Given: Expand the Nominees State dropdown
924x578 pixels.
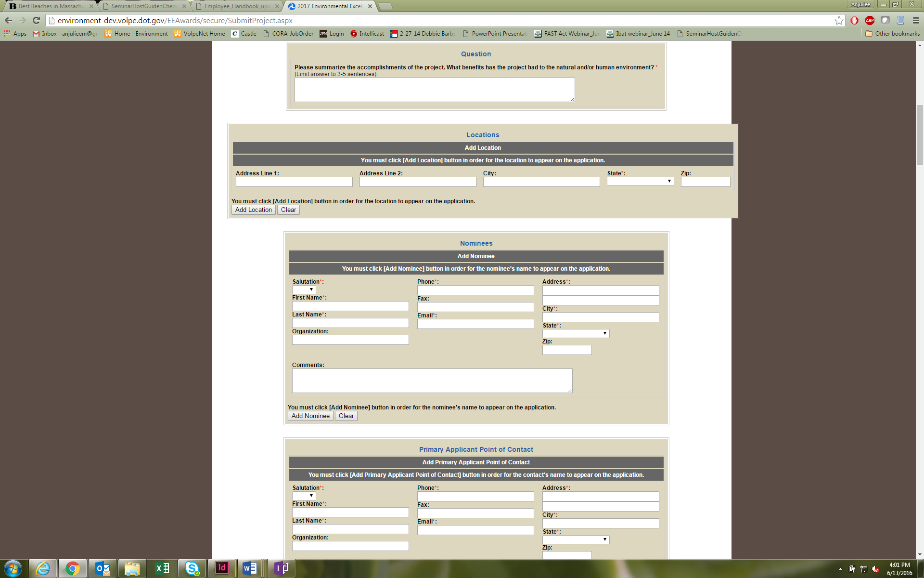Looking at the screenshot, I should 576,333.
